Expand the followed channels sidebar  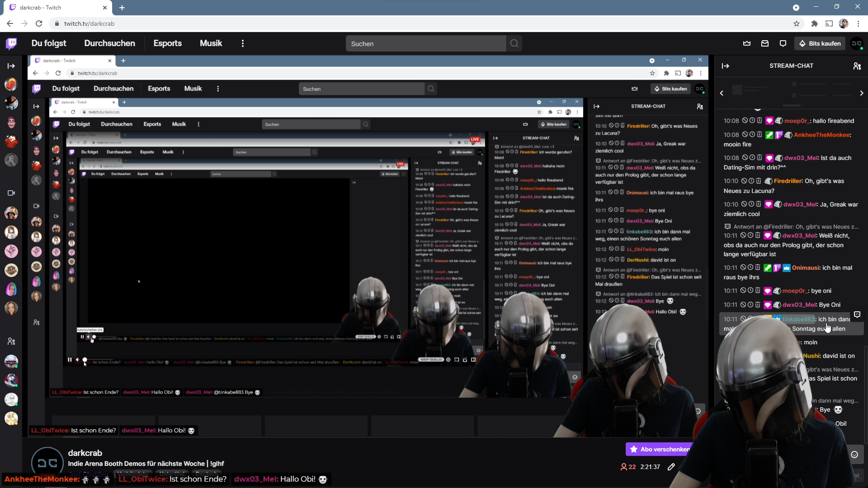coord(11,66)
